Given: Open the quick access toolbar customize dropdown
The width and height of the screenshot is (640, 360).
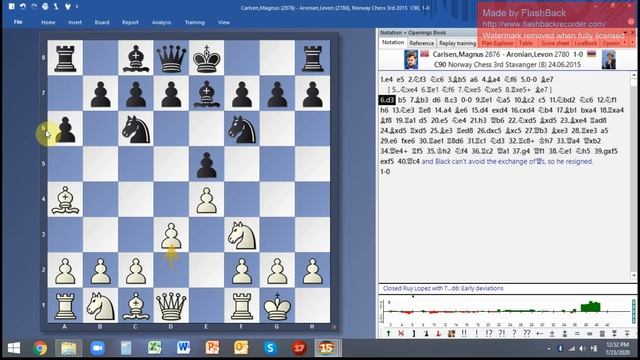Looking at the screenshot, I should point(77,7).
